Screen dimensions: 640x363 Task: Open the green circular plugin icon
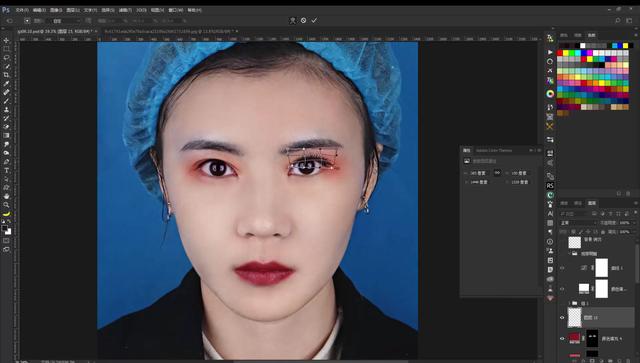pos(550,195)
